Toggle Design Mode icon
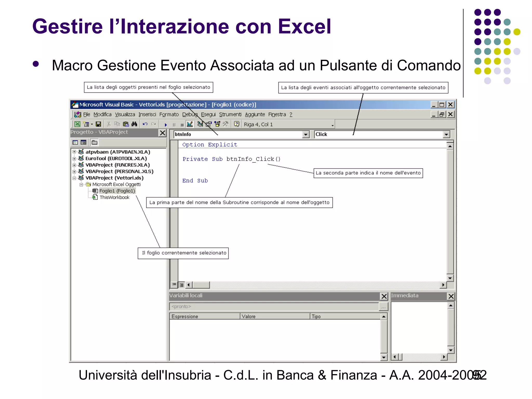Image resolution: width=532 pixels, height=399 pixels. [190, 124]
